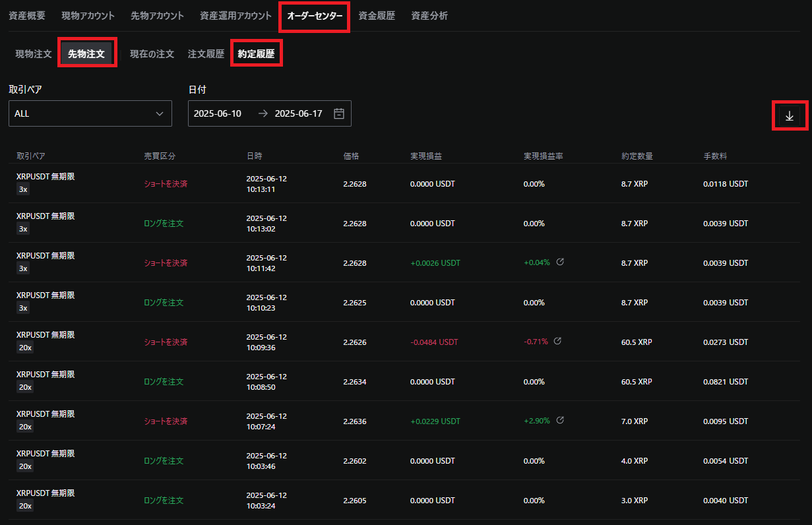
Task: Click the 実現損益 column header
Action: click(426, 156)
